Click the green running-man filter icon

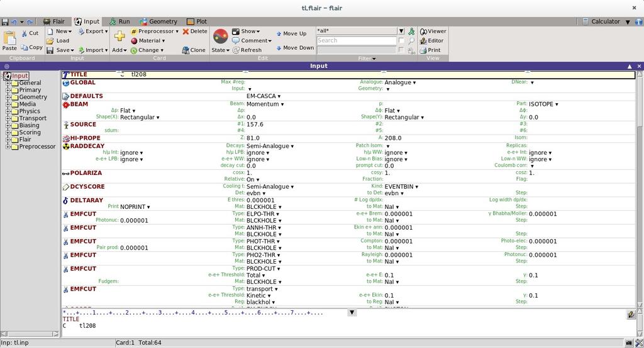coord(411,31)
